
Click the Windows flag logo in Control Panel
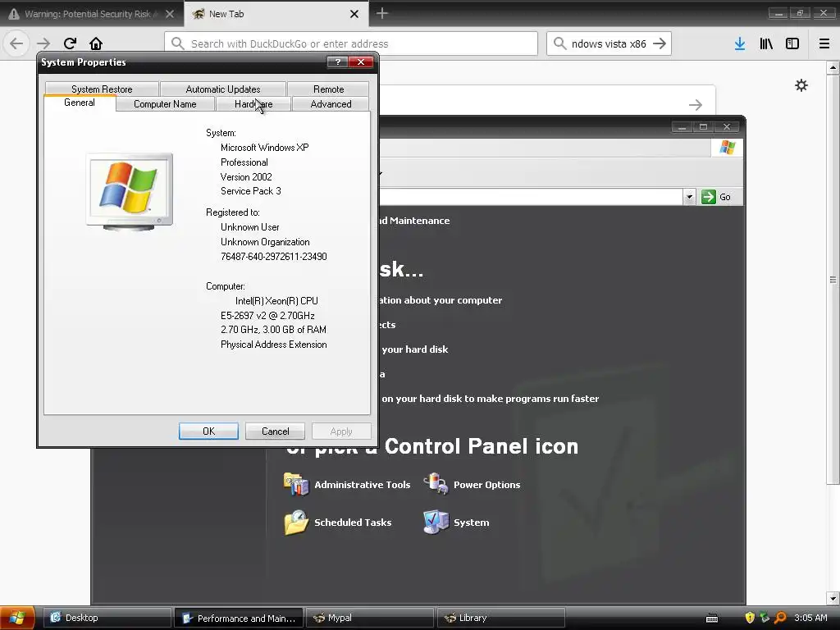[x=728, y=148]
